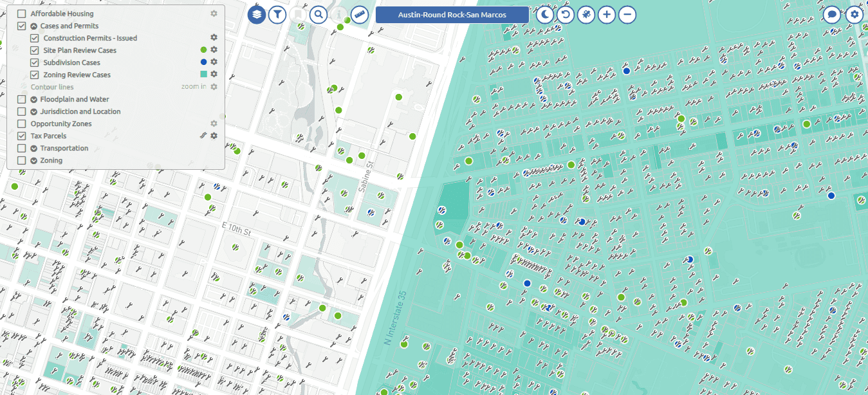Open the filter funnel tool

click(x=277, y=14)
